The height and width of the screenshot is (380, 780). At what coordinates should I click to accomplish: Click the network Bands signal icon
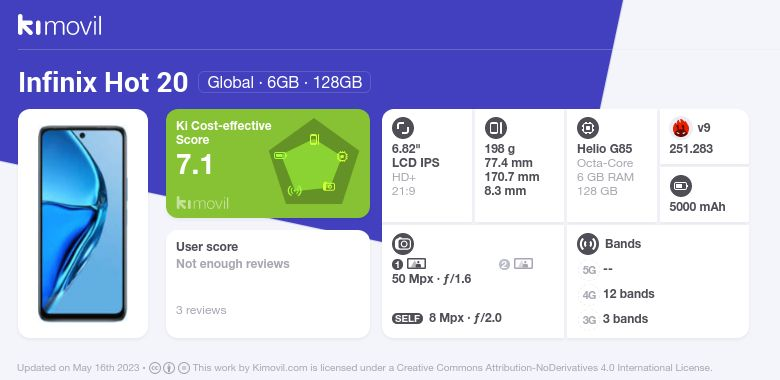coord(588,244)
